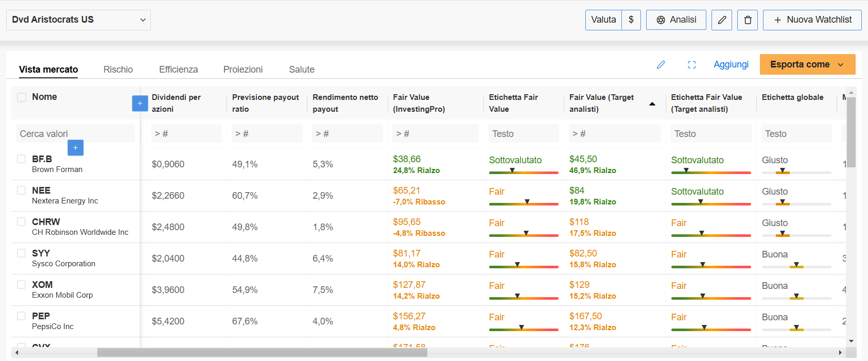
Task: Click the Valuta currency button
Action: (x=603, y=20)
